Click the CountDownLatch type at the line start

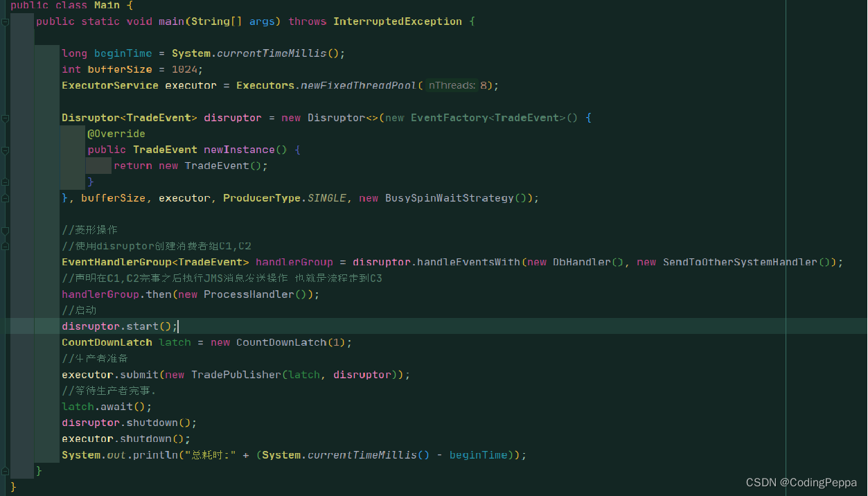point(107,342)
